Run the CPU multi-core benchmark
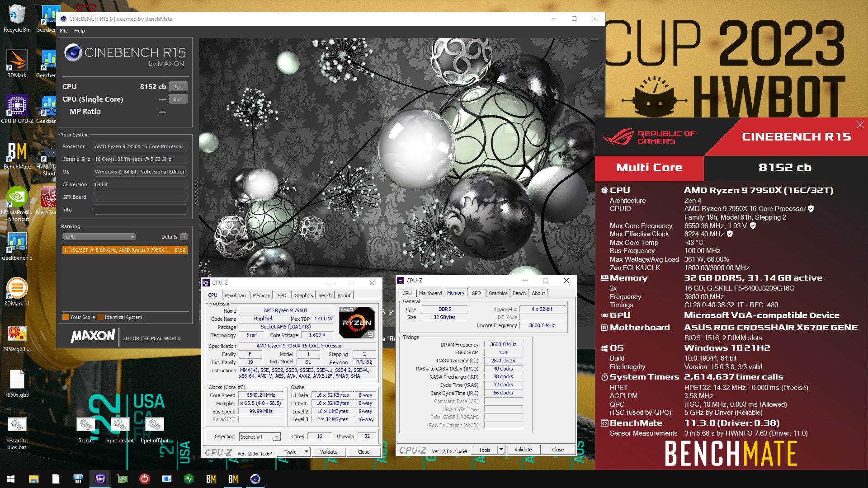 178,87
